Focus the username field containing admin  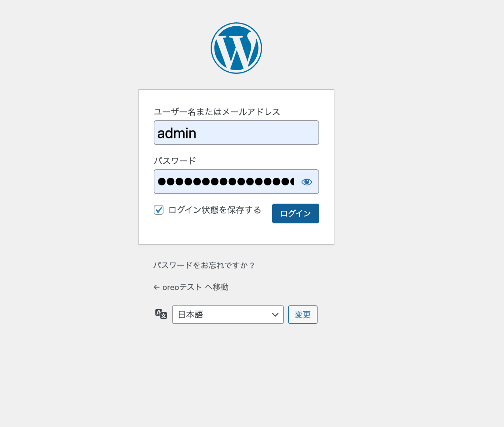pyautogui.click(x=236, y=133)
